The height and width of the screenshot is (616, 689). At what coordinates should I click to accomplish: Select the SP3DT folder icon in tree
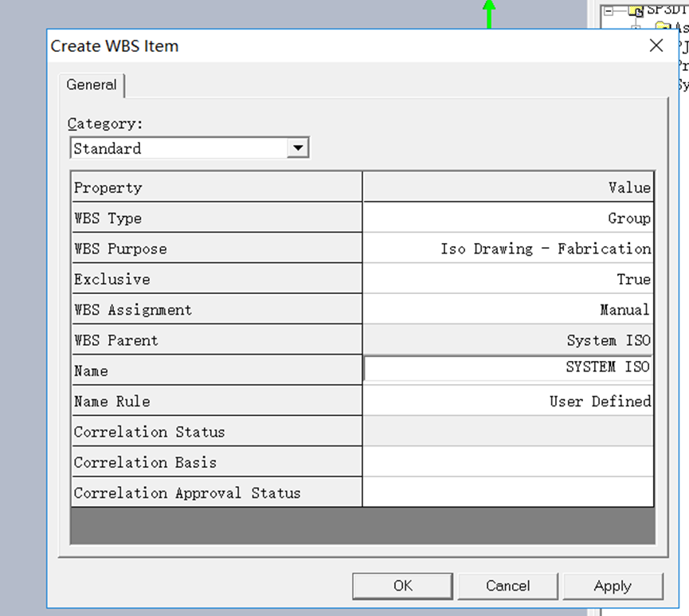pyautogui.click(x=636, y=10)
